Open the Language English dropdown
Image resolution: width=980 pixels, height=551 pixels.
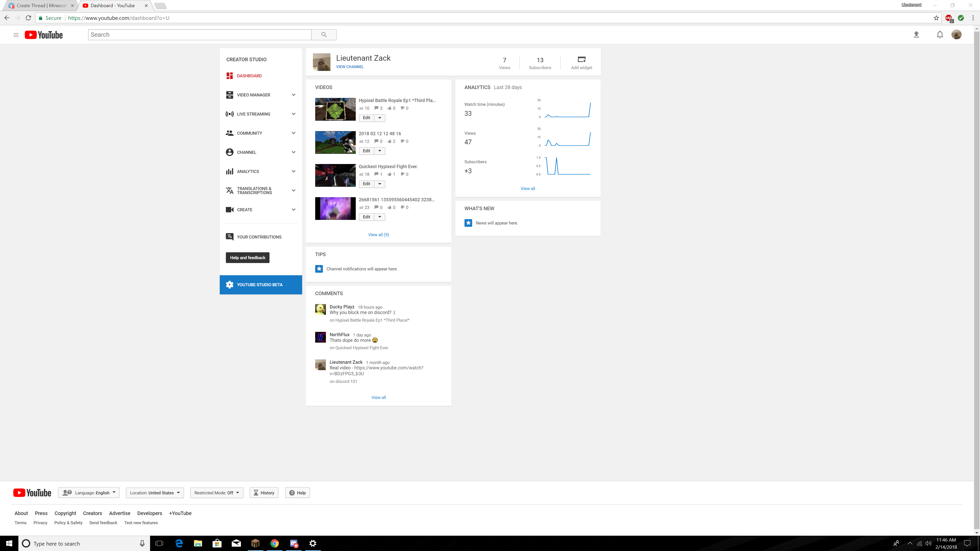pos(89,493)
